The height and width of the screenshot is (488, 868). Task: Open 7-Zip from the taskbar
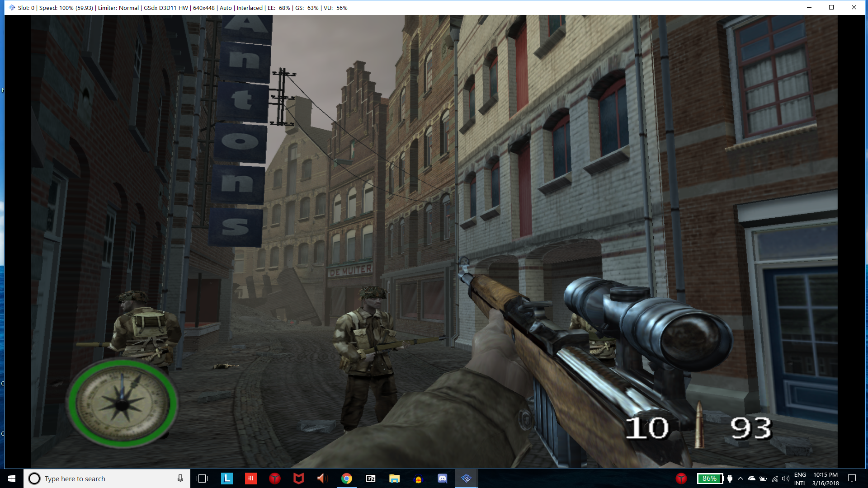[x=370, y=479]
